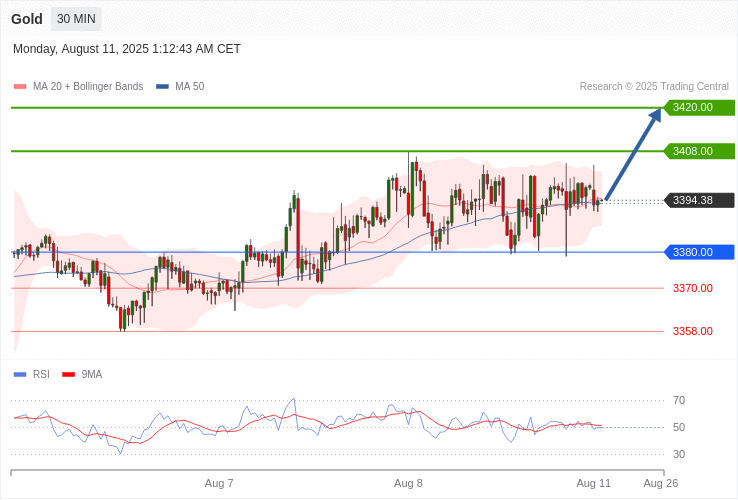Viewport: 738px width, 500px height.
Task: Click the Aug 7 date axis label
Action: (x=219, y=484)
